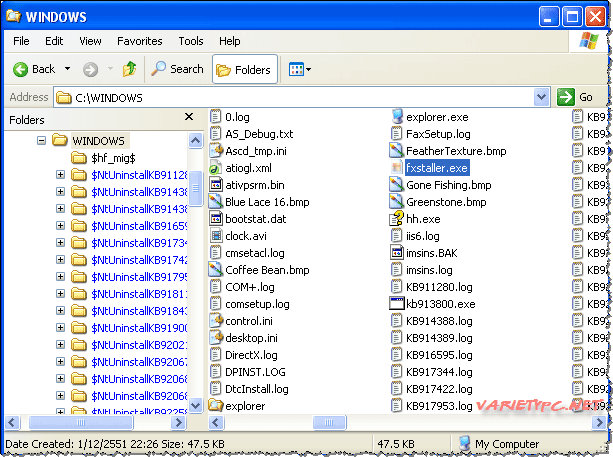613x457 pixels.
Task: Toggle the Folders pane button
Action: 245,69
